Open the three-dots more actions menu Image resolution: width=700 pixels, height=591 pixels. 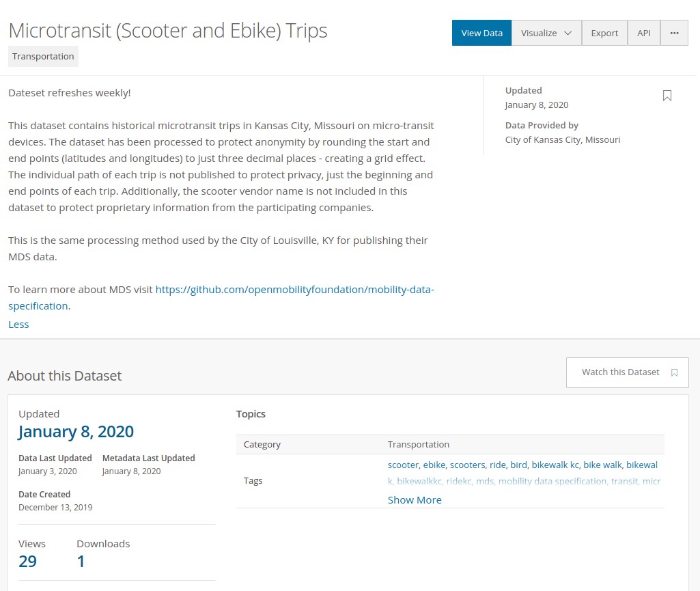click(674, 33)
